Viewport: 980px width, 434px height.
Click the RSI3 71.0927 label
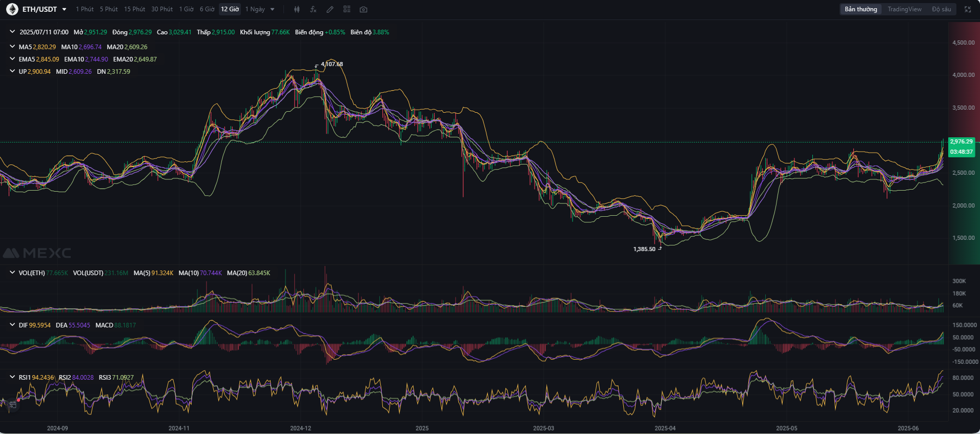tap(116, 377)
